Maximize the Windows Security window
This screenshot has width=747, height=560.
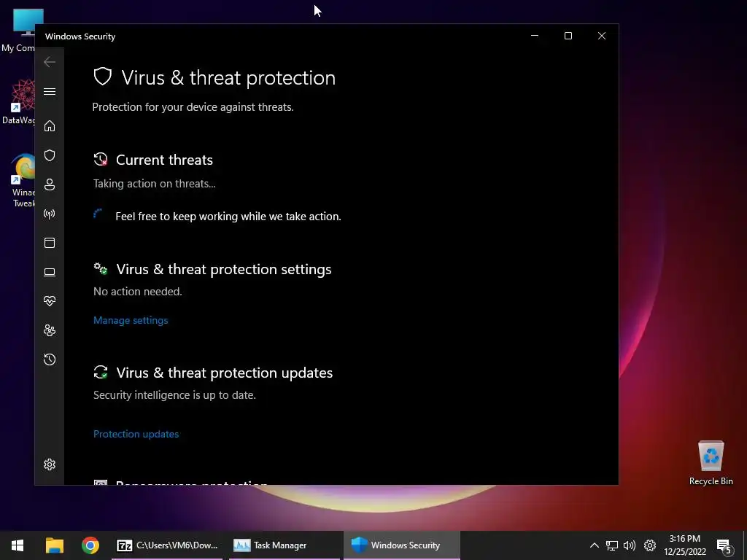click(x=568, y=36)
